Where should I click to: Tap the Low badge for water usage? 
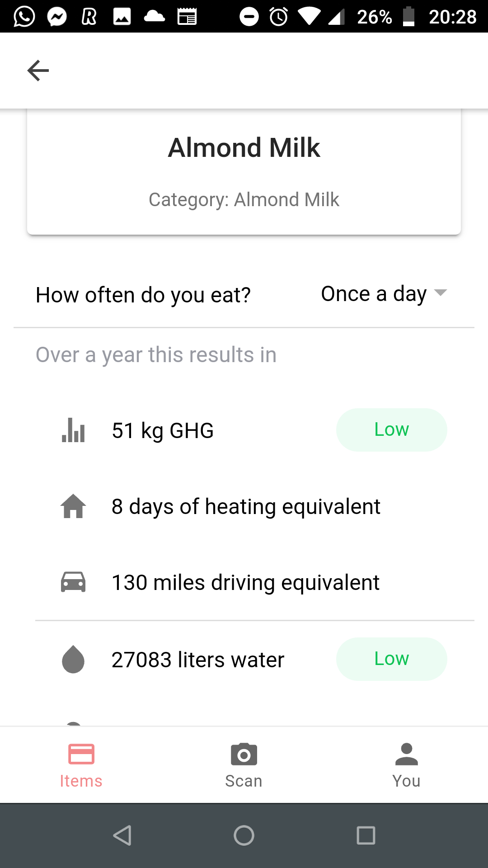(391, 659)
